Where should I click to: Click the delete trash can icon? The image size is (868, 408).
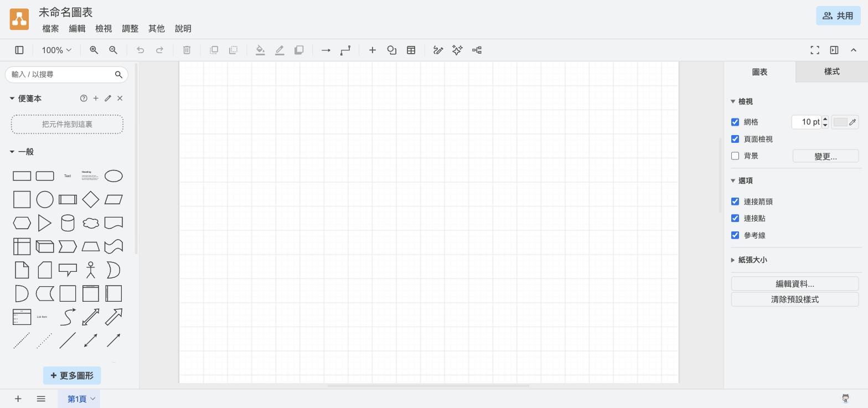tap(187, 50)
